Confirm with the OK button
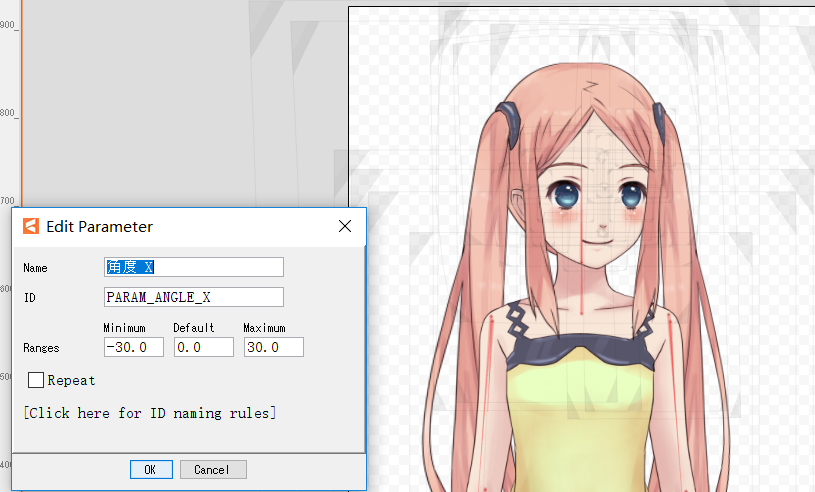 pyautogui.click(x=151, y=470)
